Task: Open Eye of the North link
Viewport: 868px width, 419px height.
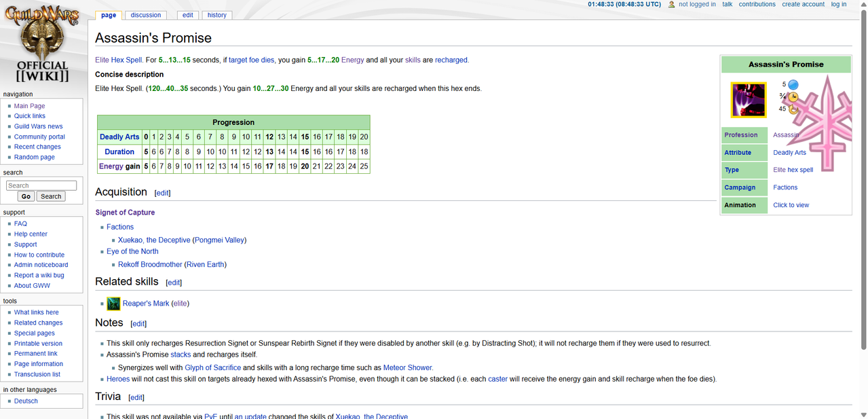Action: pyautogui.click(x=132, y=251)
